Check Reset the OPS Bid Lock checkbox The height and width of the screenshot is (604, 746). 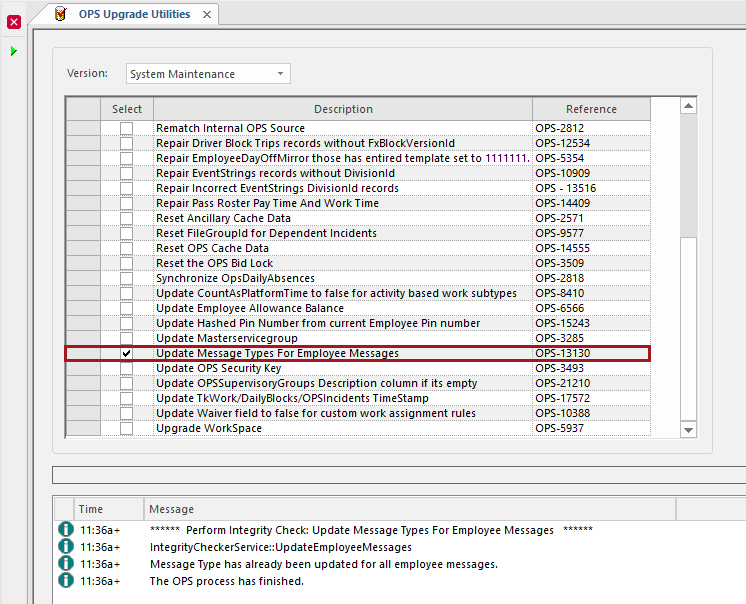127,263
